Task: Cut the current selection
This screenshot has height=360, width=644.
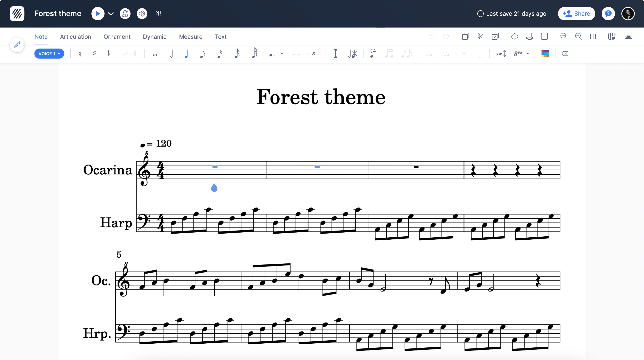Action: coord(480,36)
